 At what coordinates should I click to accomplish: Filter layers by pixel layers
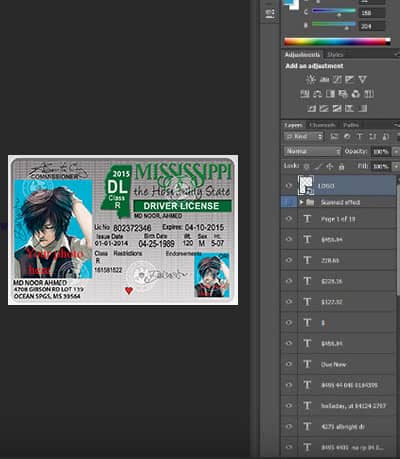pyautogui.click(x=334, y=136)
